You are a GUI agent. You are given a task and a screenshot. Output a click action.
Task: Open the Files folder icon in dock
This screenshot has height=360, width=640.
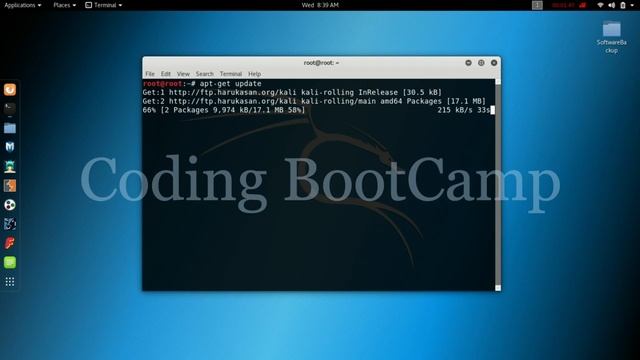pos(10,128)
